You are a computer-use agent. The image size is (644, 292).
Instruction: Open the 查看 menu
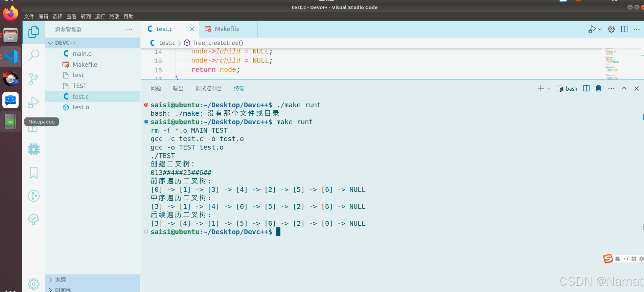coord(72,16)
